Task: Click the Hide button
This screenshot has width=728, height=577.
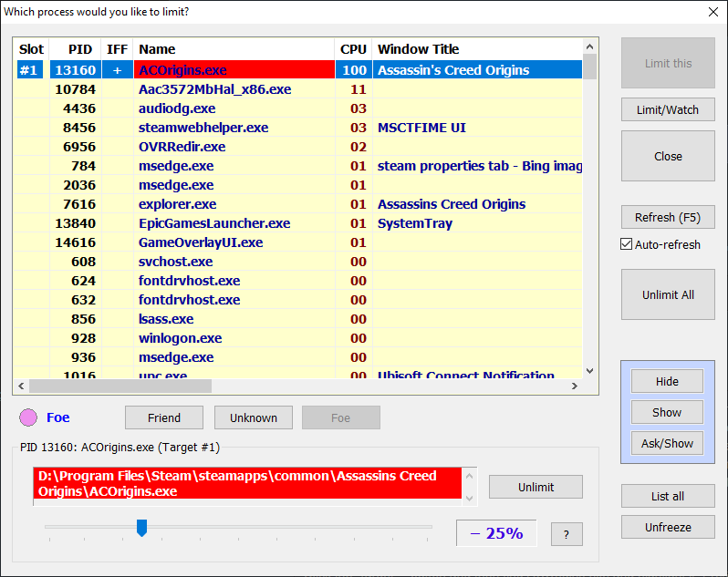Action: (x=667, y=381)
